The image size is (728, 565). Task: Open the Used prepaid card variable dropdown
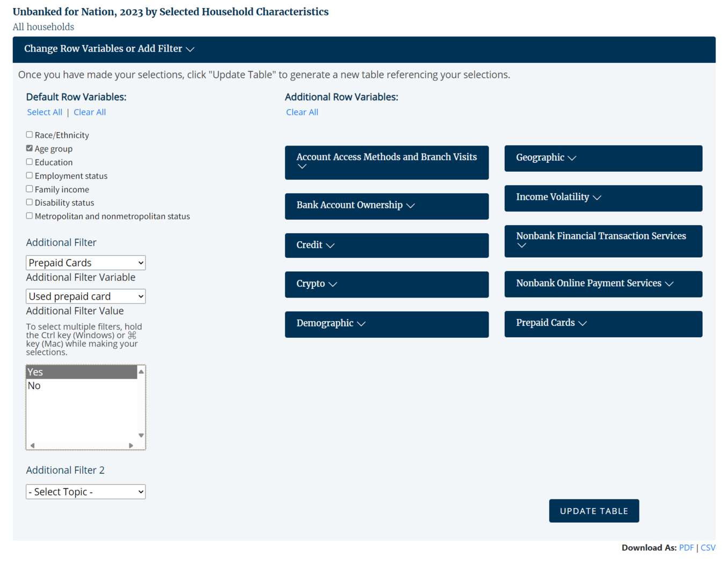coord(86,296)
